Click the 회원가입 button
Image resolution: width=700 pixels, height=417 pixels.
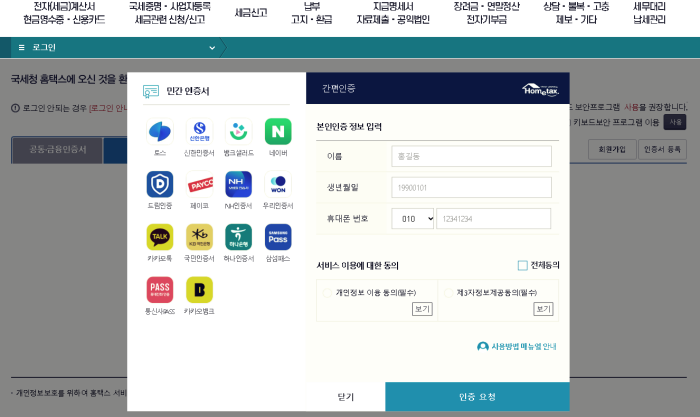pyautogui.click(x=612, y=150)
